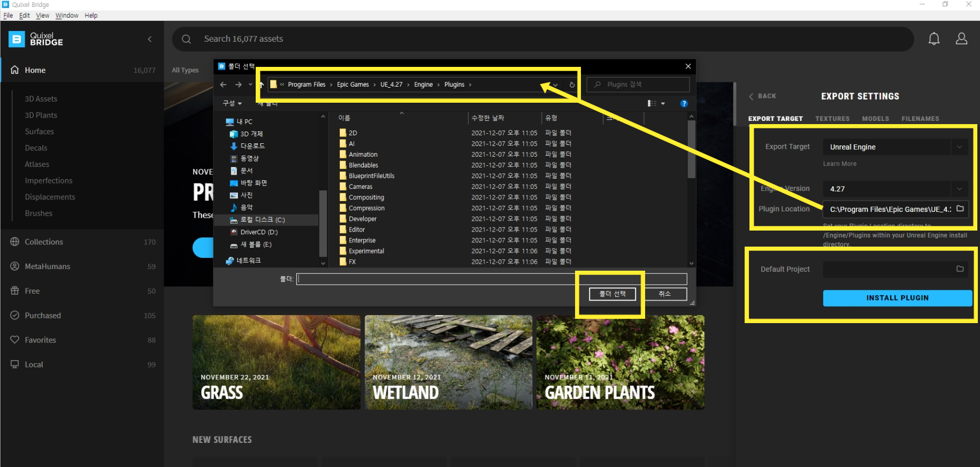This screenshot has width=980, height=467.
Task: Refresh the folder dialog path
Action: click(572, 85)
